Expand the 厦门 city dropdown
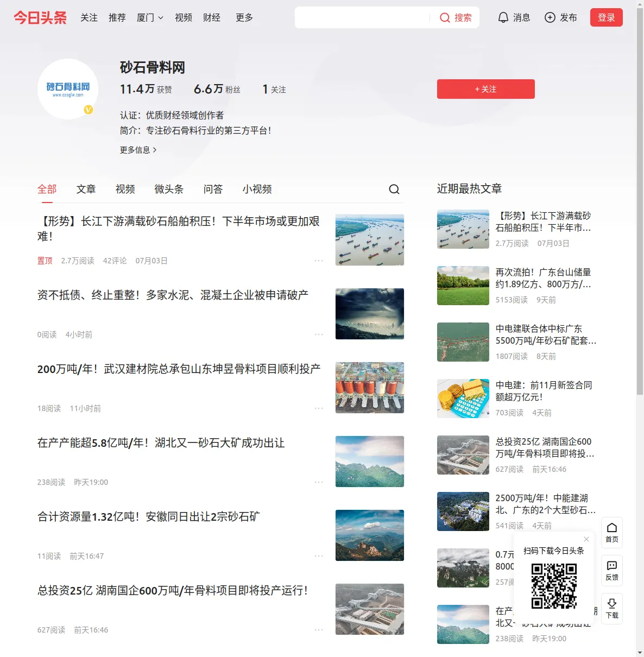The image size is (644, 657). click(x=150, y=18)
